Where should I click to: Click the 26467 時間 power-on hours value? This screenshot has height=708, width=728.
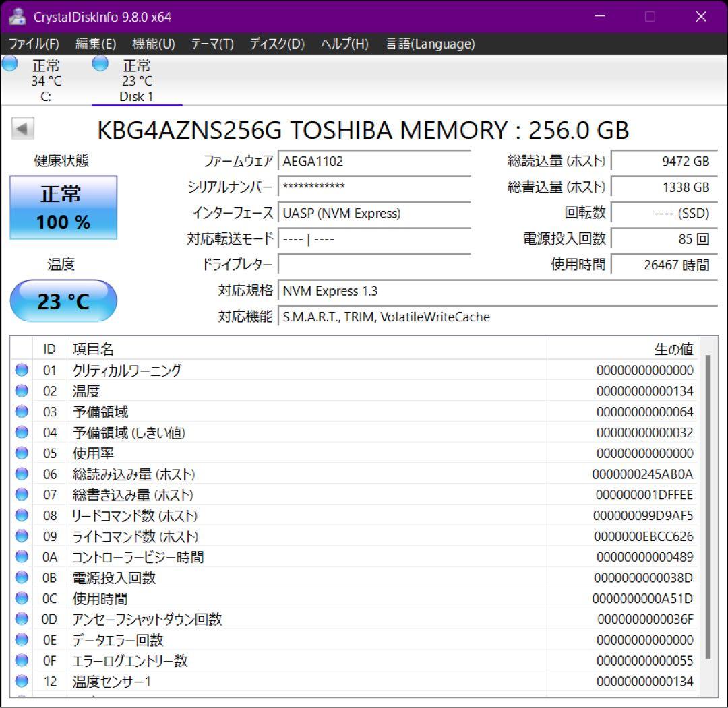pyautogui.click(x=664, y=265)
